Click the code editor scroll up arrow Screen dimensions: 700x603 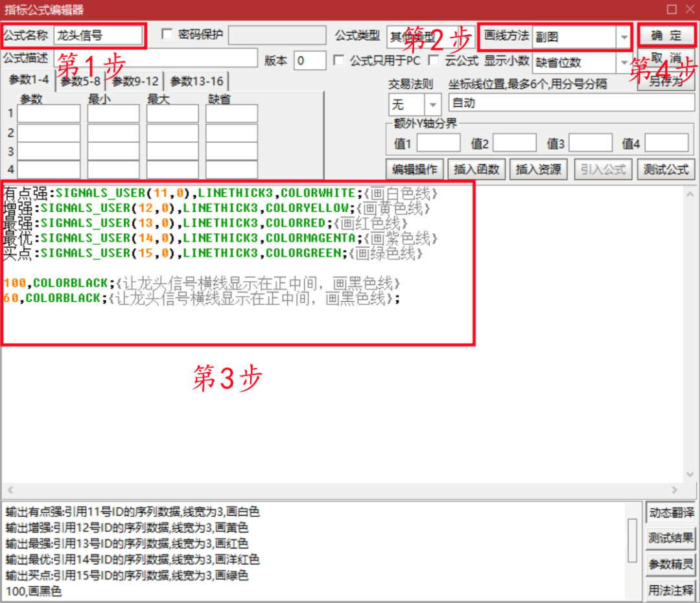690,194
